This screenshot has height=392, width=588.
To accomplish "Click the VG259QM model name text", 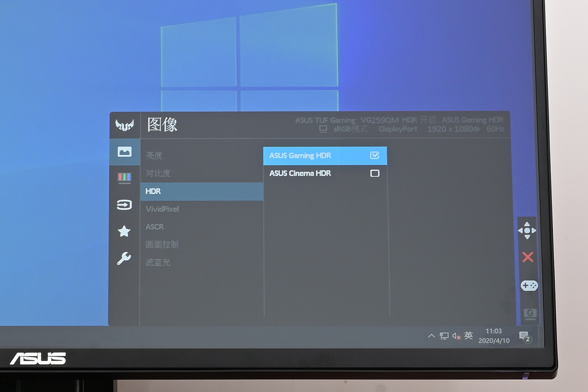I will (379, 120).
